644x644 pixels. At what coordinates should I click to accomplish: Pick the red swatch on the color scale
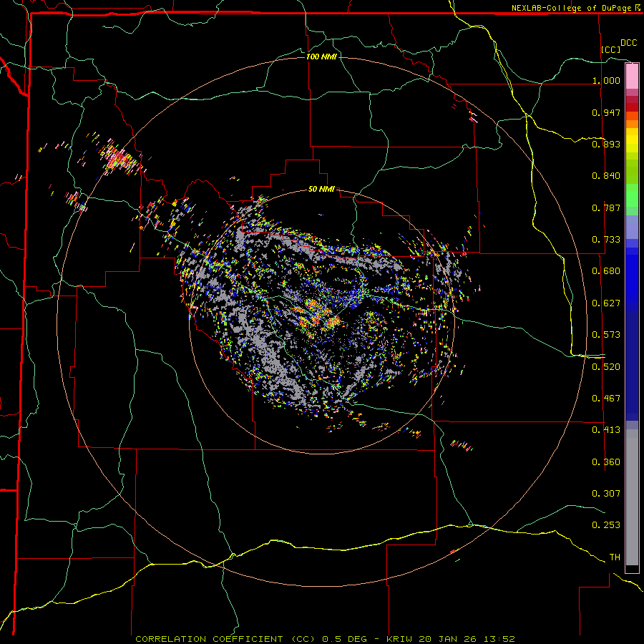coord(632,107)
